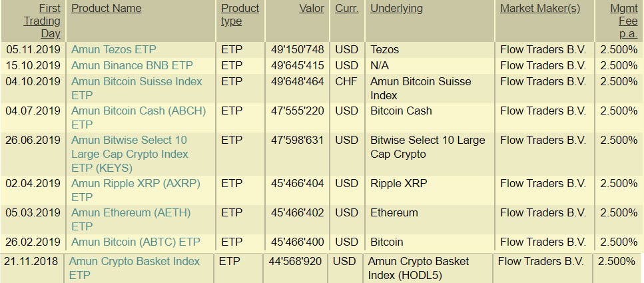Open the Amun Tezos ETP link

click(x=114, y=50)
